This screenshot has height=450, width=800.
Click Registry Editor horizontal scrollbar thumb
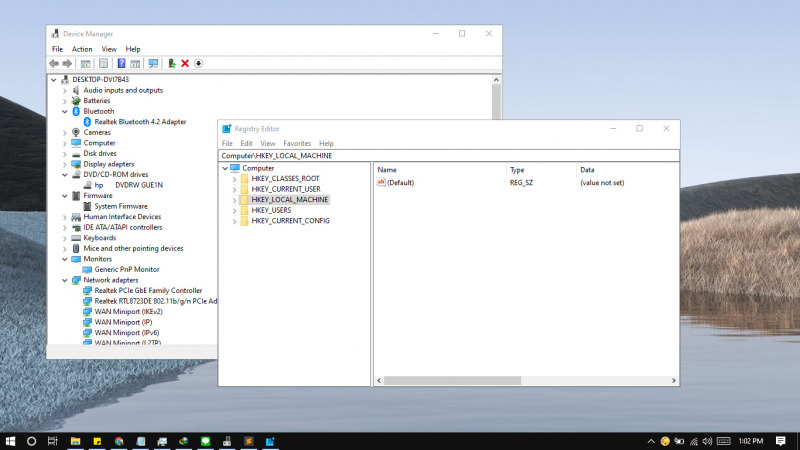[x=452, y=381]
